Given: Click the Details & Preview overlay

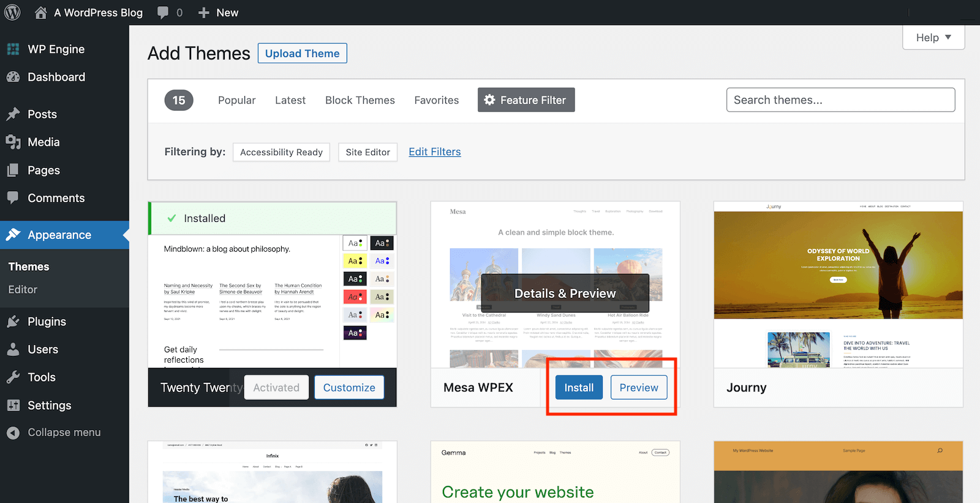Looking at the screenshot, I should [565, 293].
